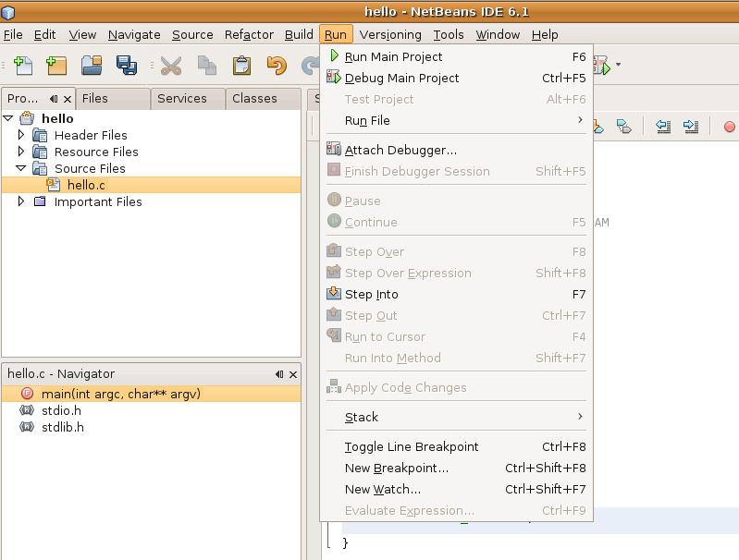Click the shift line left editor icon

663,127
